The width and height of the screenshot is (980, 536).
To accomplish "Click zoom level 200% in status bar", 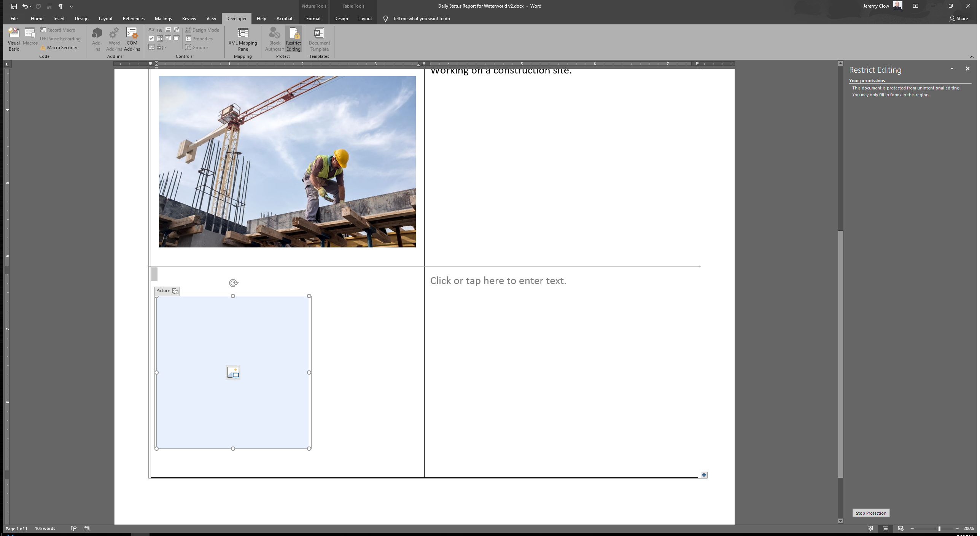I will pyautogui.click(x=968, y=528).
